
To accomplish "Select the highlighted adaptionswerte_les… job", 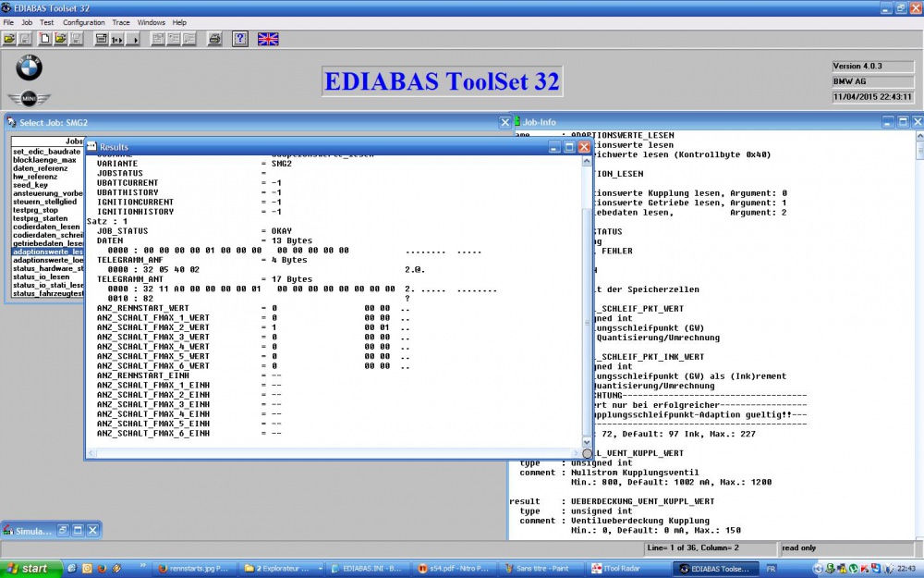I will (47, 252).
